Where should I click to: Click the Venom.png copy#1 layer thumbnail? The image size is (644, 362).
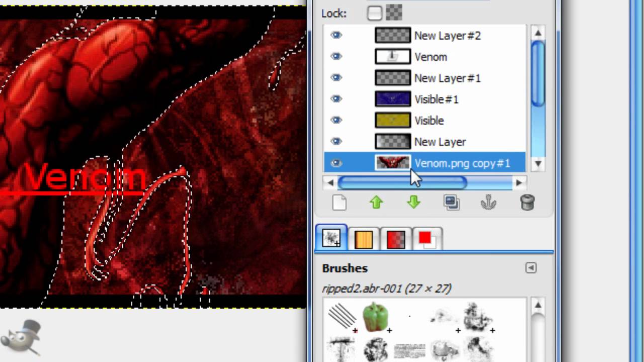[x=393, y=163]
